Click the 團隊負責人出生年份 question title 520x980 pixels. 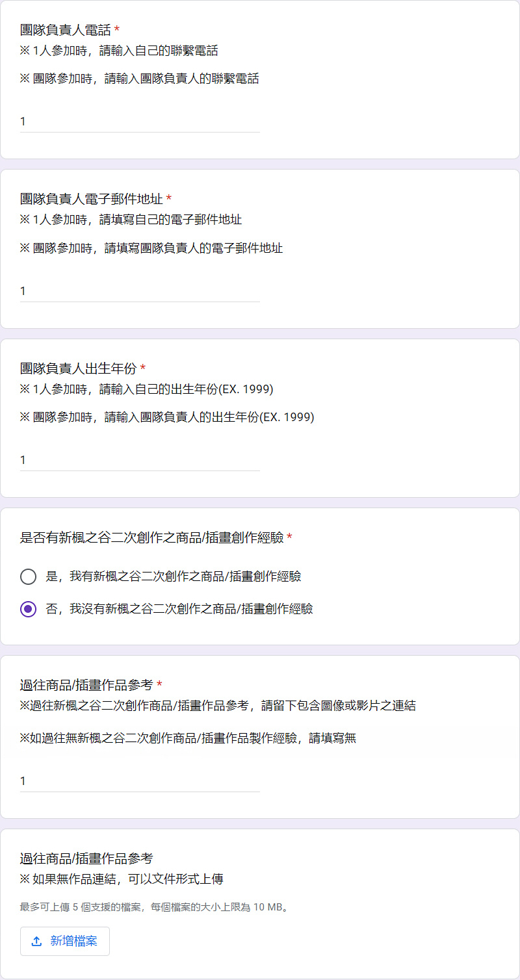pyautogui.click(x=78, y=368)
